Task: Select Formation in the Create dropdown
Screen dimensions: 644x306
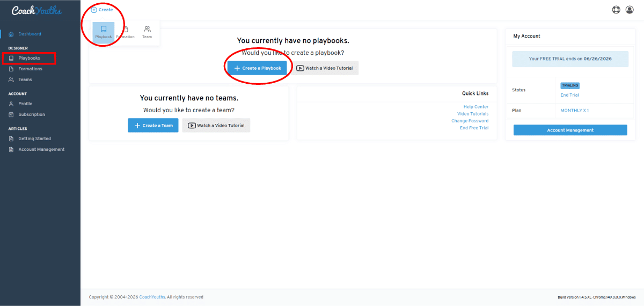Action: (126, 32)
